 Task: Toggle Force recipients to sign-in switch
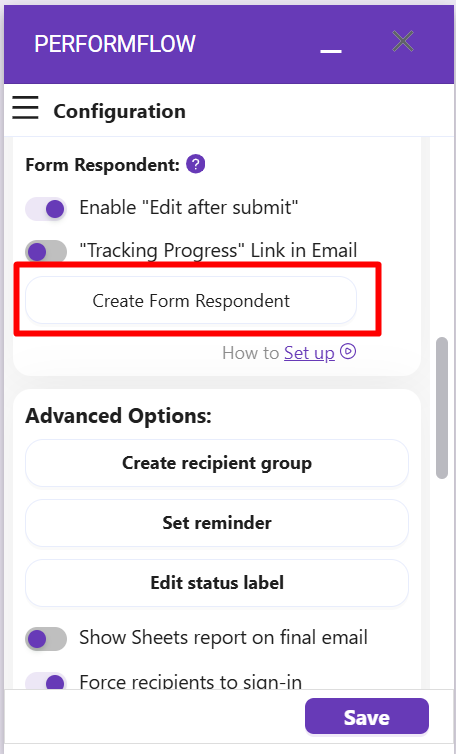(x=46, y=682)
